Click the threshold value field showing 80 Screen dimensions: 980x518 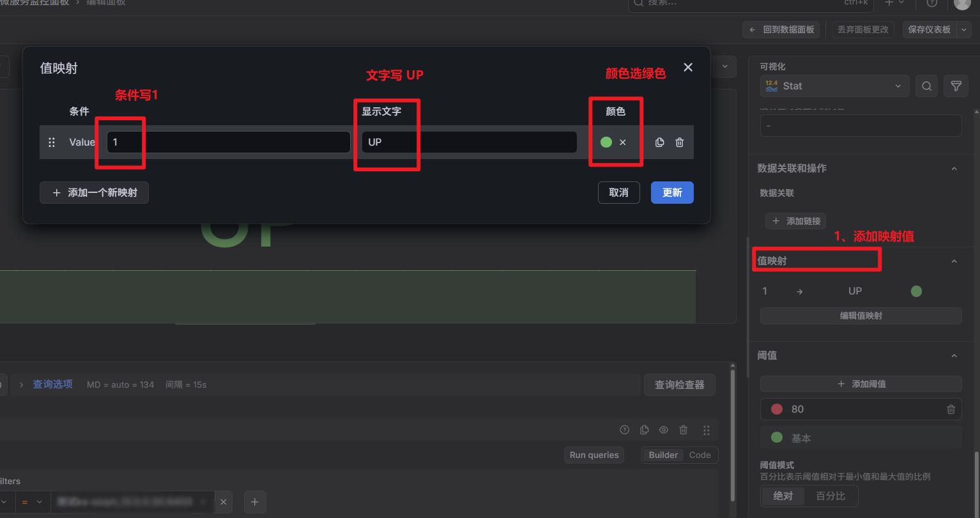(x=862, y=409)
